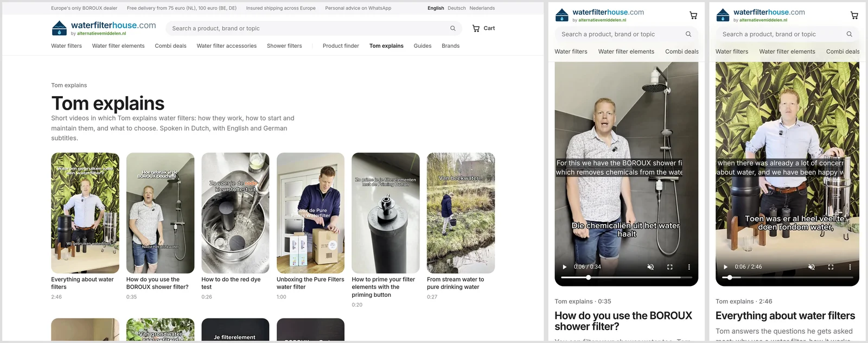
Task: Open more options menu on shower video
Action: [689, 267]
